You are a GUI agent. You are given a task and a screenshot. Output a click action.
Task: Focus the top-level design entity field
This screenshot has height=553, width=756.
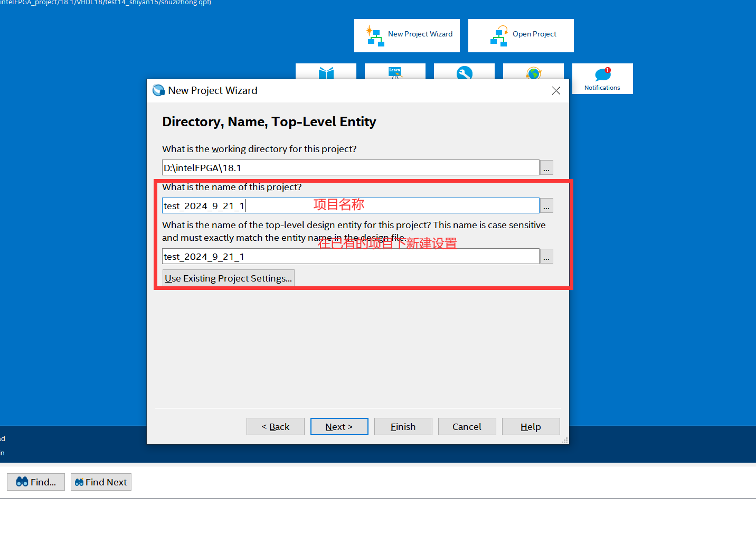(x=350, y=257)
